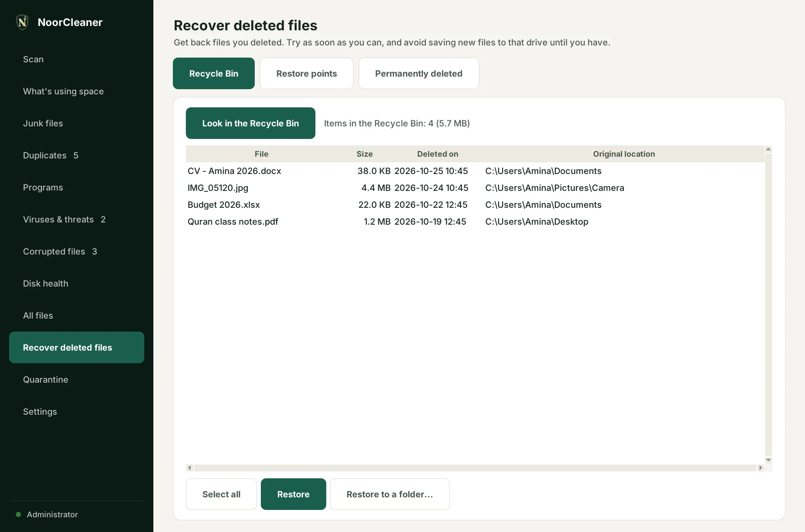Screen dimensions: 805x532
Task: Select the IMG_05120.jpg file row
Action: (x=475, y=188)
